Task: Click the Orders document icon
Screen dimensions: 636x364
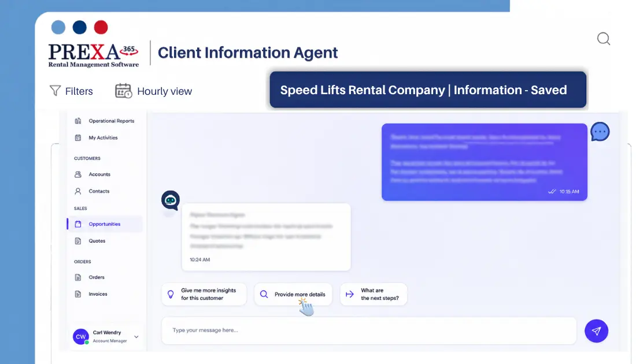Action: (78, 277)
